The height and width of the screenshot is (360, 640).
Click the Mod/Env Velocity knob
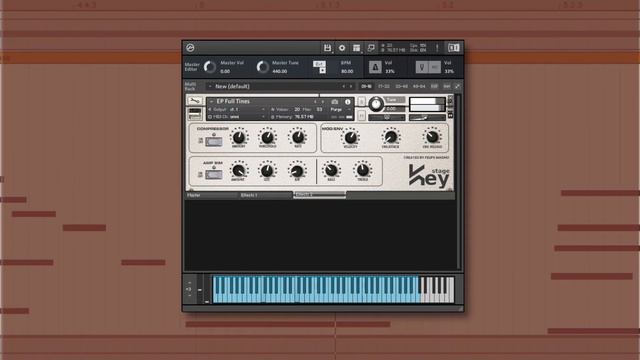350,138
